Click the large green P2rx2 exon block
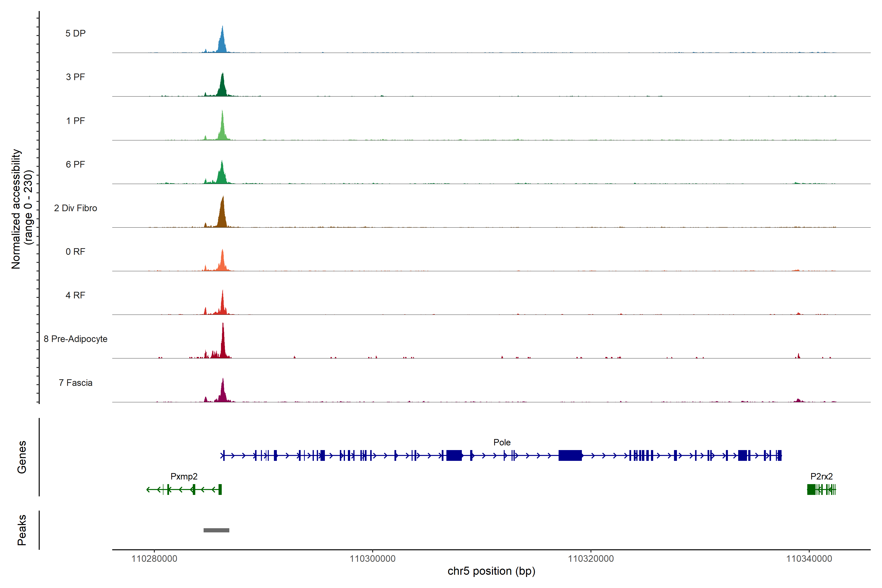The image size is (882, 588). click(x=811, y=489)
